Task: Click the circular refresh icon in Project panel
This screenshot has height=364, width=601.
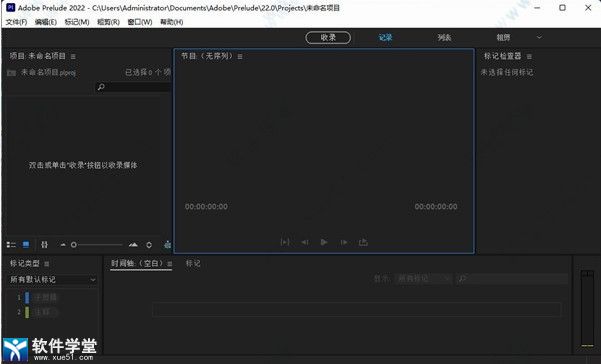Action: coord(149,244)
